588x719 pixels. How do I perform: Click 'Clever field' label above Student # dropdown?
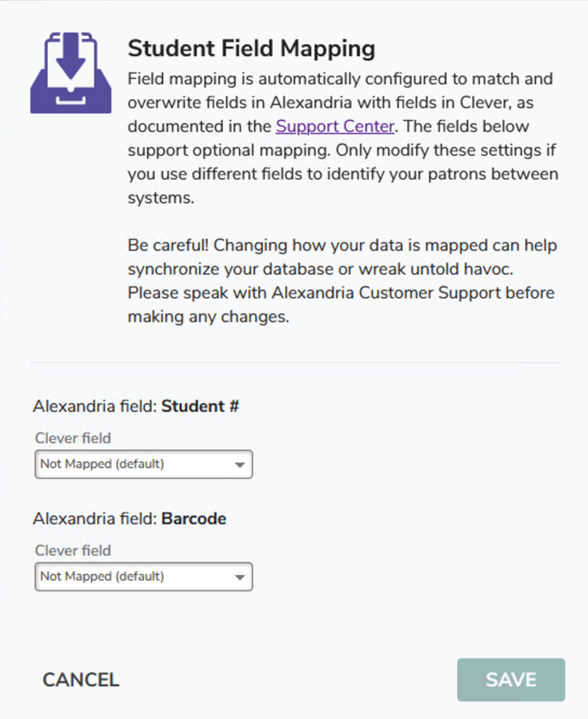(x=73, y=438)
